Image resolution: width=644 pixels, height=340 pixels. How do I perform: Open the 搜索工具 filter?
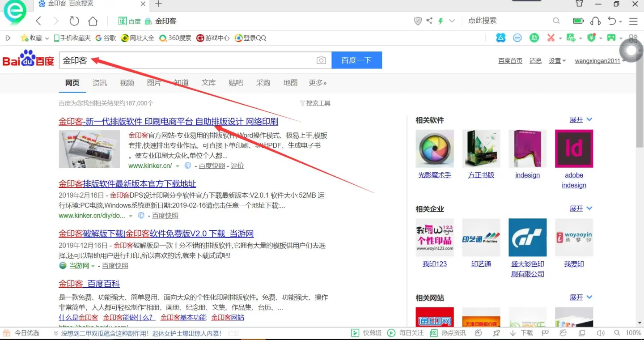click(315, 103)
